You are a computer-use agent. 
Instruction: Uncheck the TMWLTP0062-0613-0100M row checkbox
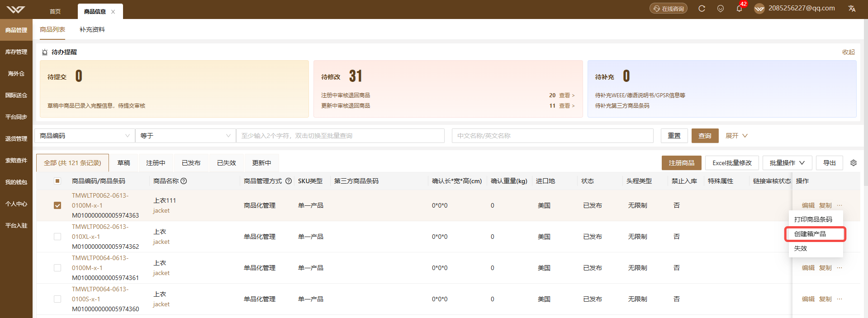(x=57, y=205)
